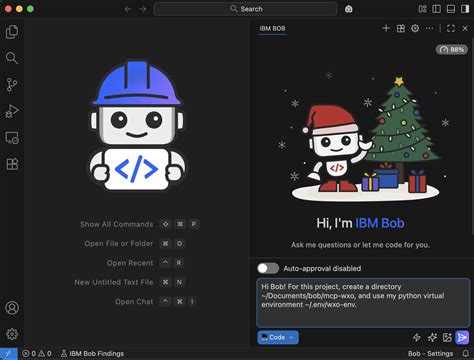The image size is (474, 360).
Task: Toggle the Auto-approval switch
Action: tap(268, 268)
